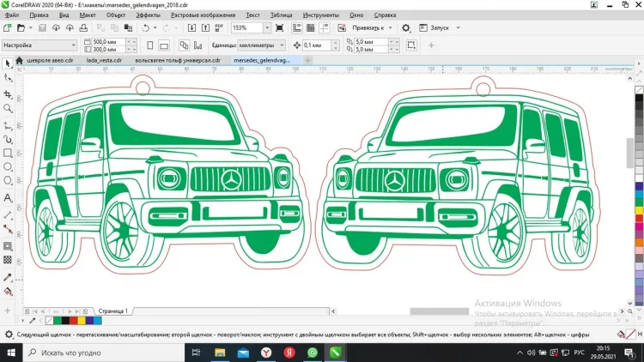Select the Parallel Dimension tool
The height and width of the screenshot is (362, 644).
click(x=8, y=214)
